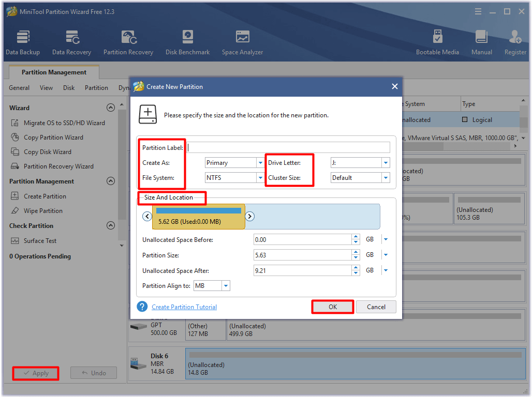Click the yellow partition size slider block
The height and width of the screenshot is (397, 532).
pyautogui.click(x=199, y=217)
